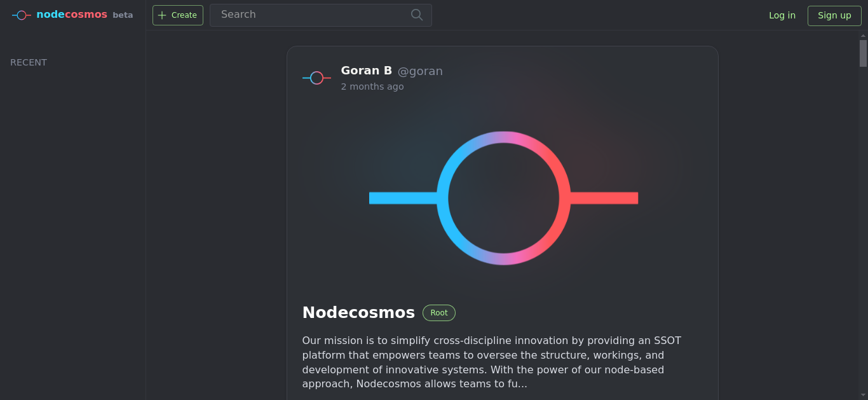Image resolution: width=868 pixels, height=400 pixels.
Task: Click the @goran username handle
Action: click(420, 71)
